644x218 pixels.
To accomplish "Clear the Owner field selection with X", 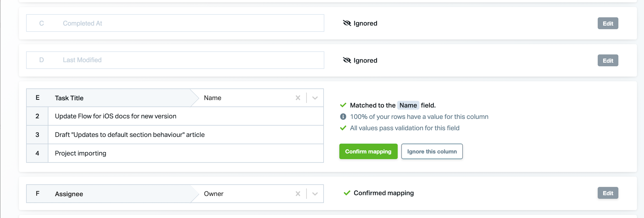I will point(298,194).
